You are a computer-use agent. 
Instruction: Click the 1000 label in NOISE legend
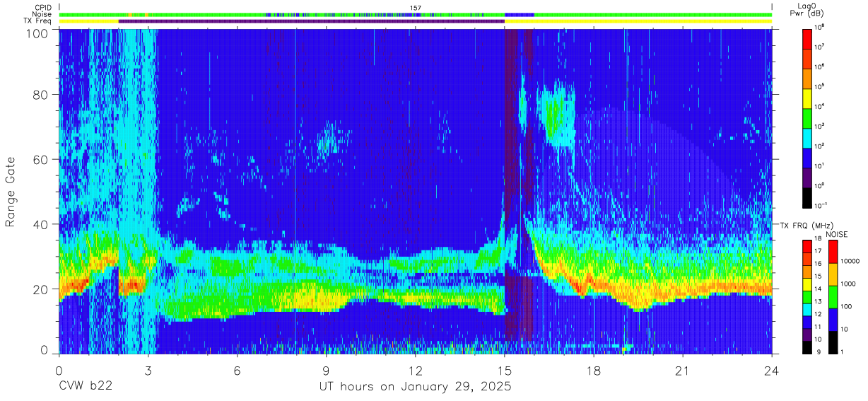point(849,284)
